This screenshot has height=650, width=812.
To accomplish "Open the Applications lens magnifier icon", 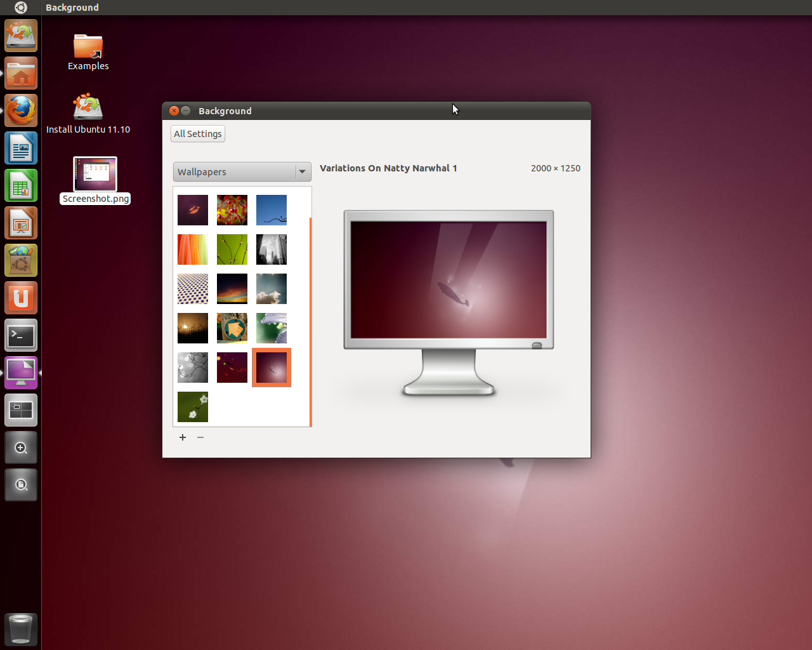I will pos(21,448).
